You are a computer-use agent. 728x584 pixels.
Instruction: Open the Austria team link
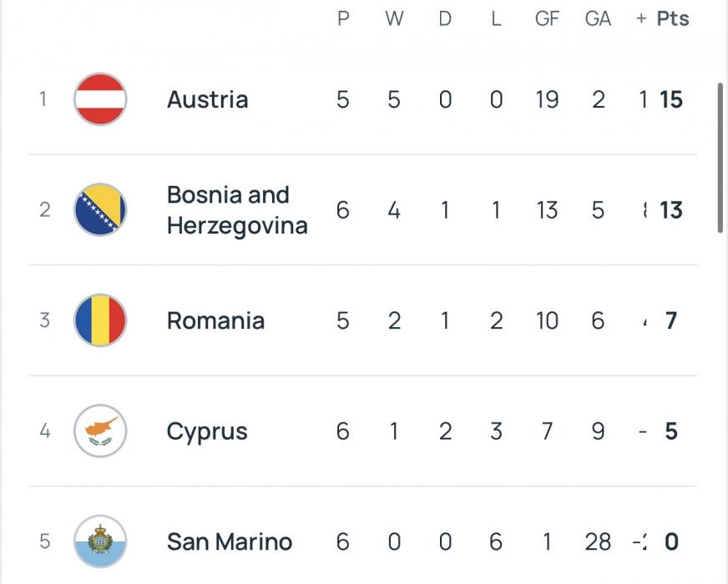[207, 99]
